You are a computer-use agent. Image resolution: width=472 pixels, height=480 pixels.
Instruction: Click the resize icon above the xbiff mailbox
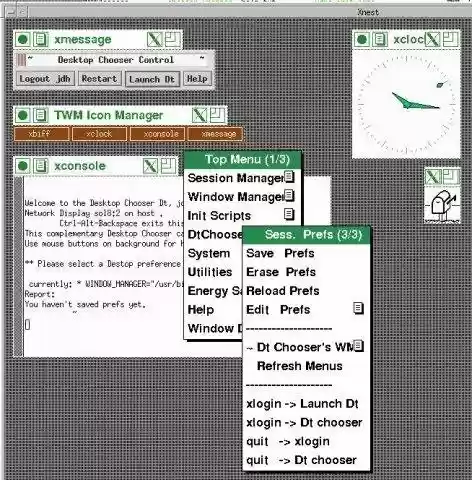[451, 177]
